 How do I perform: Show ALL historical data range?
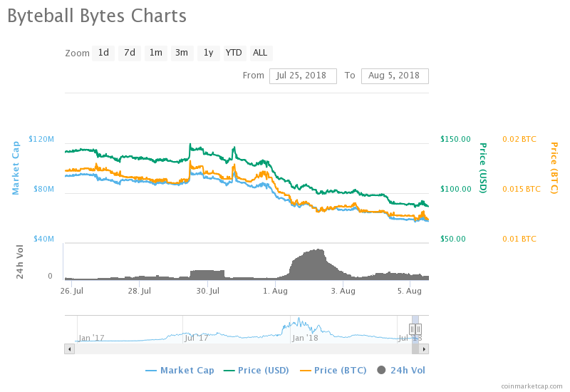click(x=260, y=53)
